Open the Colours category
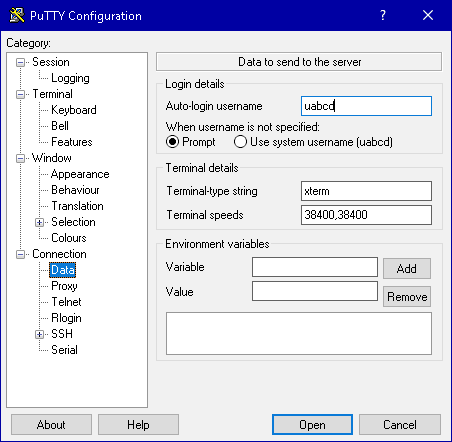452x442 pixels. [x=69, y=238]
